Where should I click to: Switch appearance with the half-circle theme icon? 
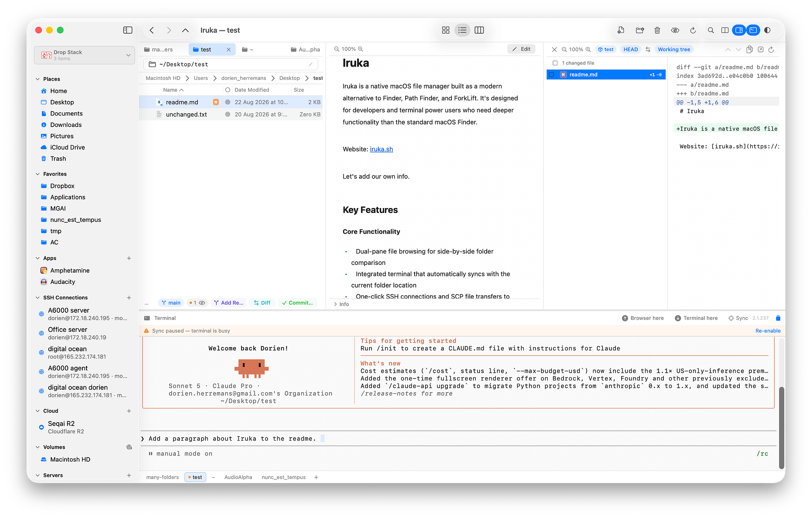[x=767, y=30]
